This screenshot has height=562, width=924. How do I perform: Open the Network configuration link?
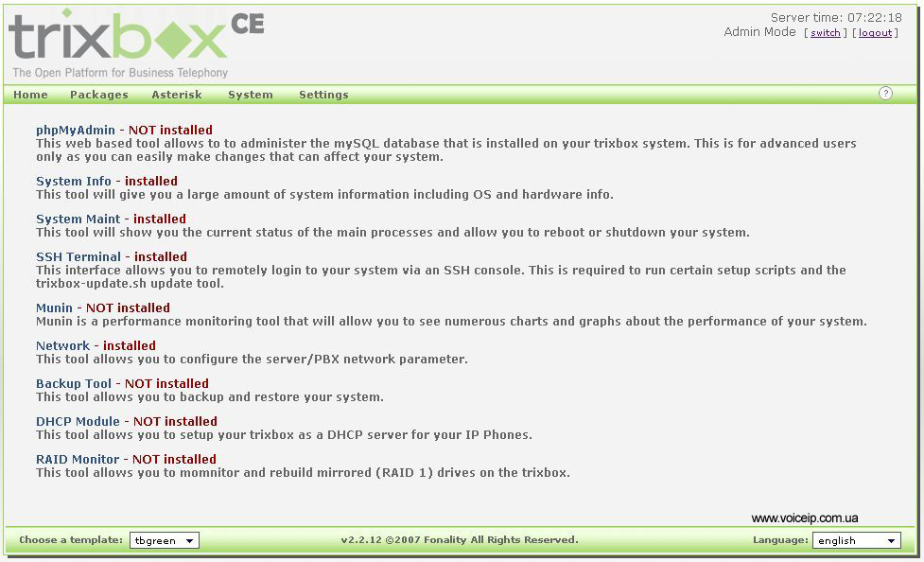click(63, 345)
